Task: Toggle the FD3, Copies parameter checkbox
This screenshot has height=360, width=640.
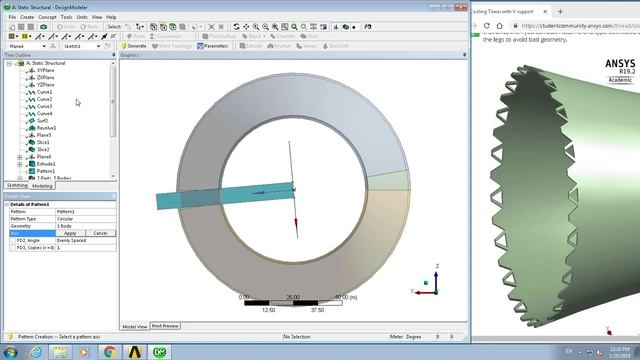Action: pyautogui.click(x=13, y=248)
